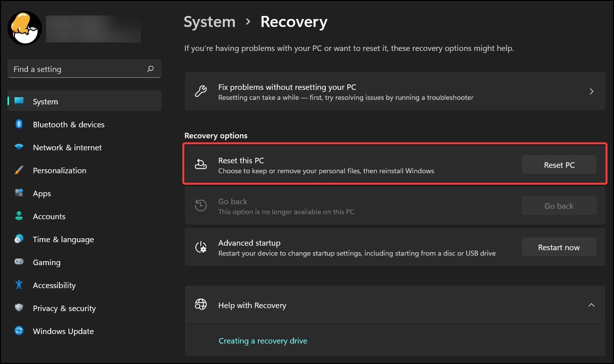Go to Network & internet settings
The height and width of the screenshot is (364, 614).
pyautogui.click(x=84, y=147)
